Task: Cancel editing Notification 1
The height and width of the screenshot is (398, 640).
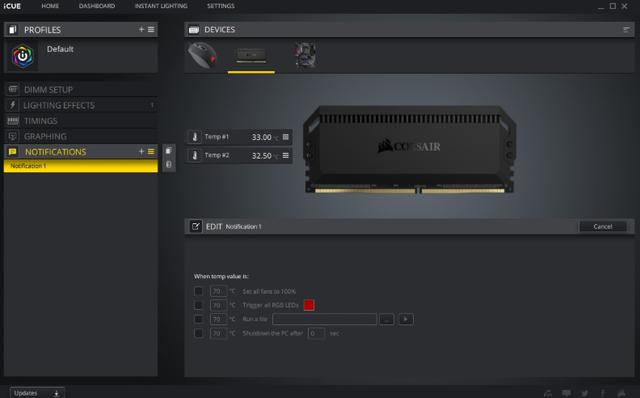Action: 603,227
